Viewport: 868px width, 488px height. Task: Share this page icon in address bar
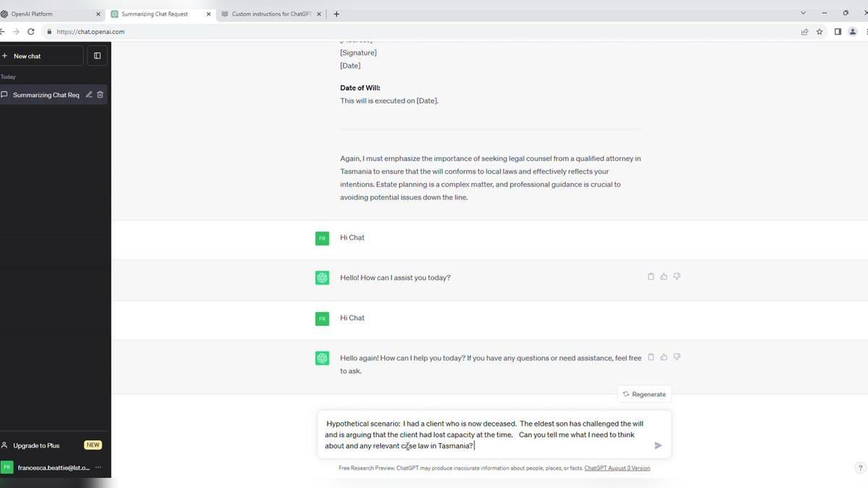pos(804,32)
